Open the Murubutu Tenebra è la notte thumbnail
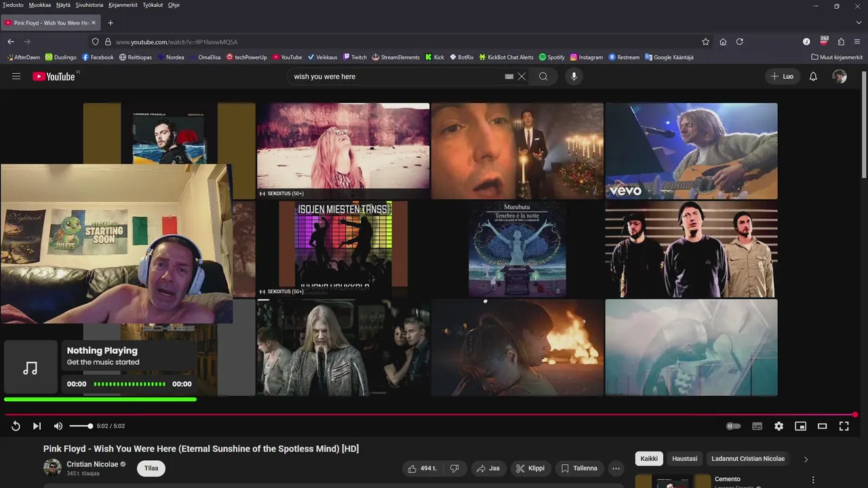The height and width of the screenshot is (488, 868). (x=517, y=249)
